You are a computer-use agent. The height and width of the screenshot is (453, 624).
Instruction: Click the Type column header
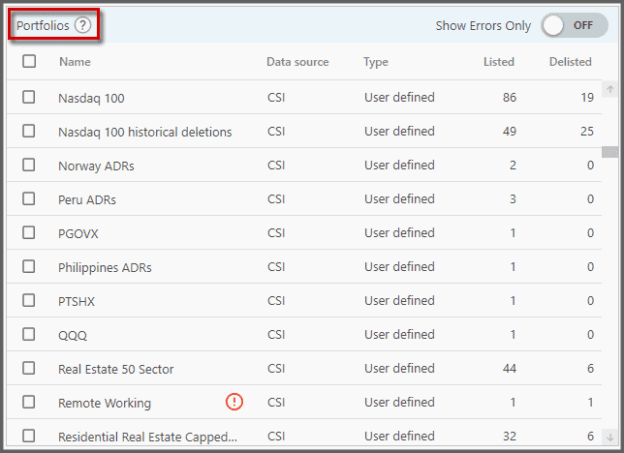click(x=376, y=62)
